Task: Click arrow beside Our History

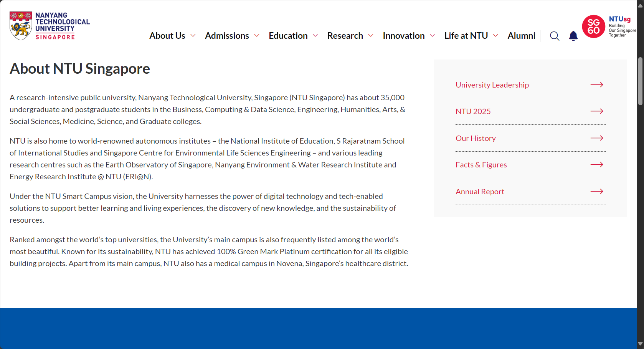Action: (x=597, y=138)
